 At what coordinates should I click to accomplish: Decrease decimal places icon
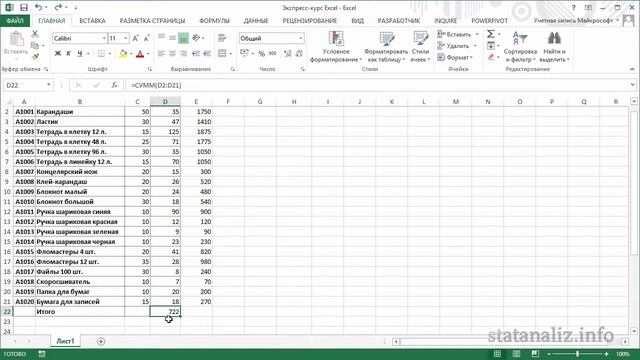(x=299, y=53)
